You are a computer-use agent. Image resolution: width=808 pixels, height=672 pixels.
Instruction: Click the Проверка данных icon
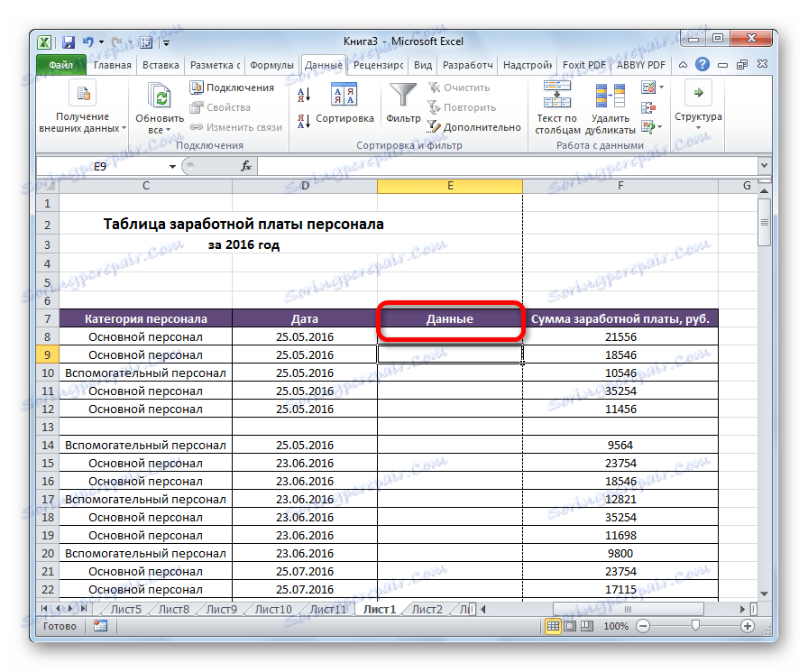(x=647, y=86)
